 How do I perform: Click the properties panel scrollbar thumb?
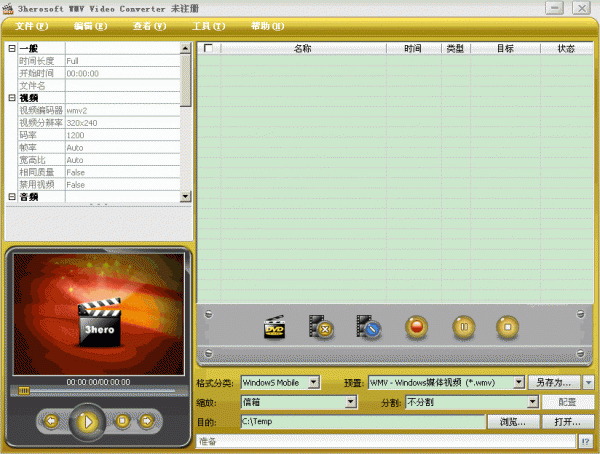pyautogui.click(x=185, y=80)
